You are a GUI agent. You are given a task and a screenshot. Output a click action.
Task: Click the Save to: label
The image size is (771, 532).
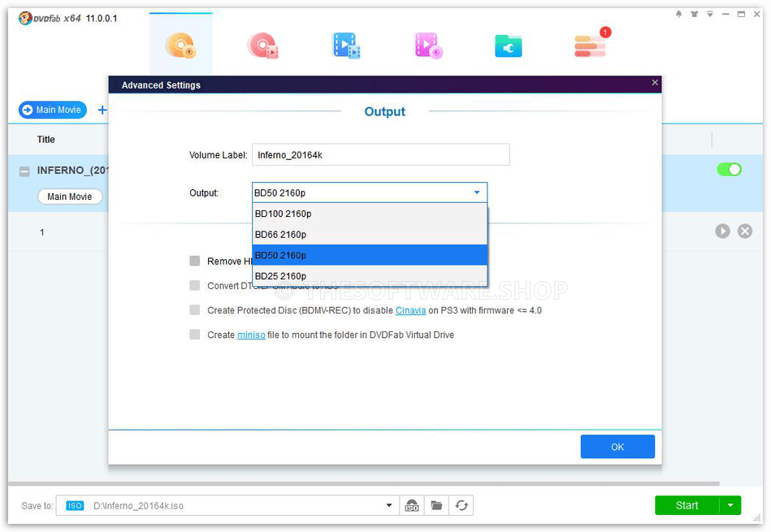pos(37,505)
